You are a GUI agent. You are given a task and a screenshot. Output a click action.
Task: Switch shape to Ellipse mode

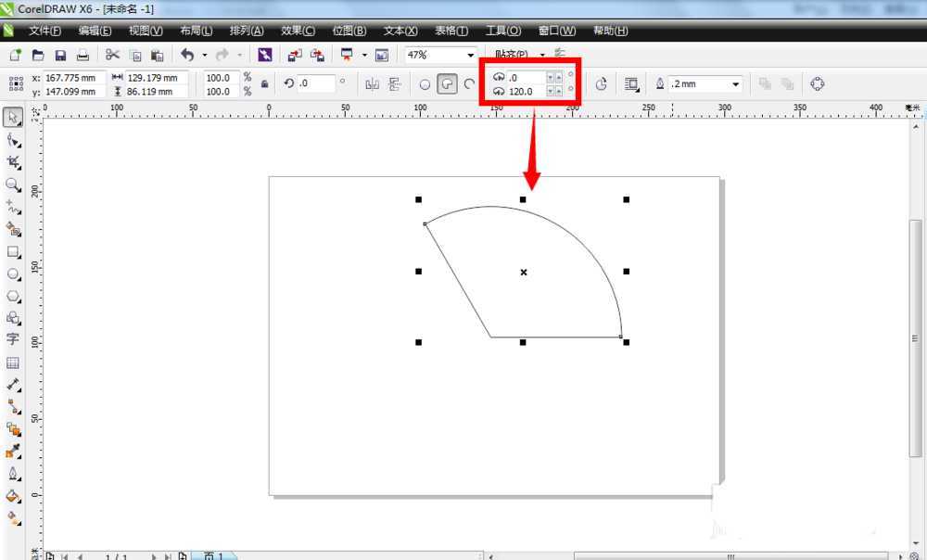coord(425,84)
